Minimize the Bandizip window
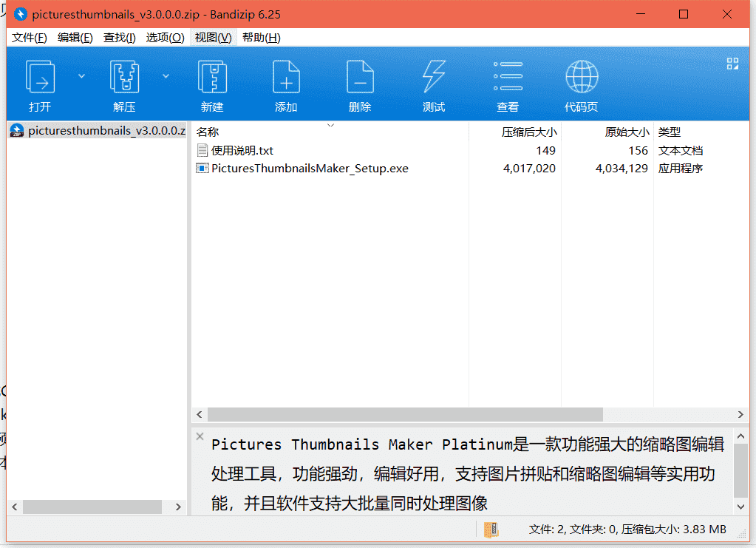The width and height of the screenshot is (756, 548). 641,14
